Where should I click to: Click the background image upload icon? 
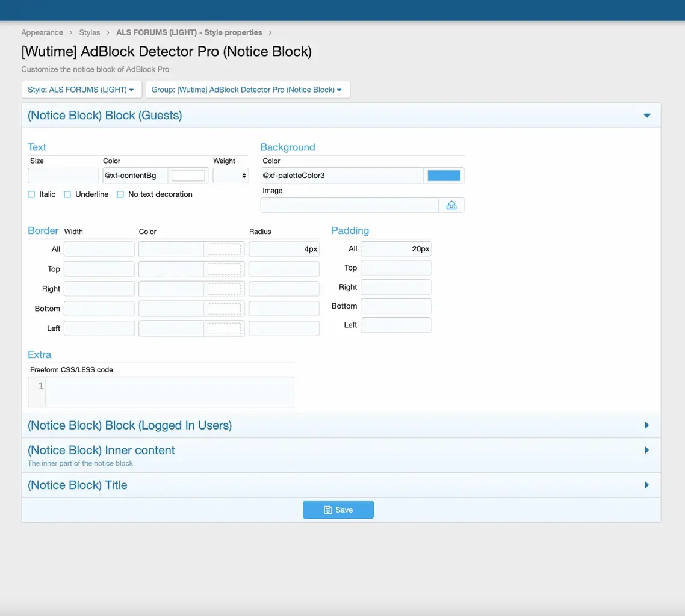pyautogui.click(x=451, y=205)
